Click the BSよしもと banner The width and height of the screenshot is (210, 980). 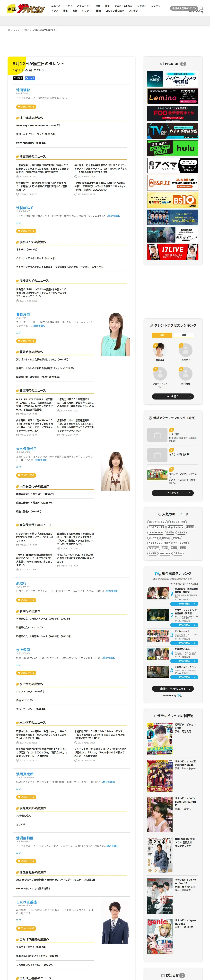pos(173,183)
